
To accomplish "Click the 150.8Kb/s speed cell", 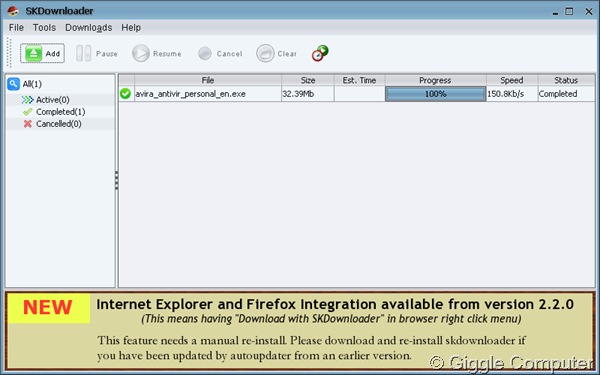I will [x=512, y=94].
